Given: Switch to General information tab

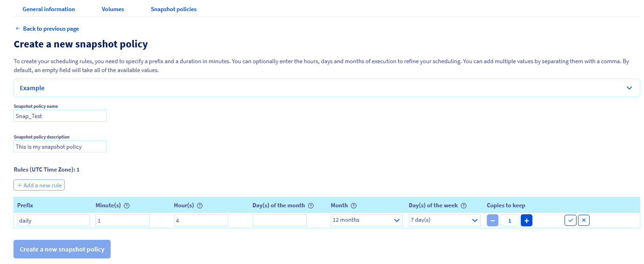Looking at the screenshot, I should (x=49, y=9).
